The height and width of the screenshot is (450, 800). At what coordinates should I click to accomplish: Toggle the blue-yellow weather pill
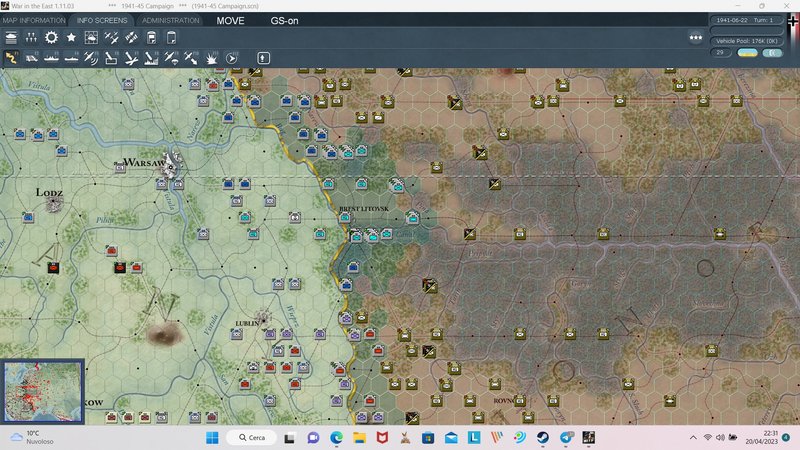[747, 53]
